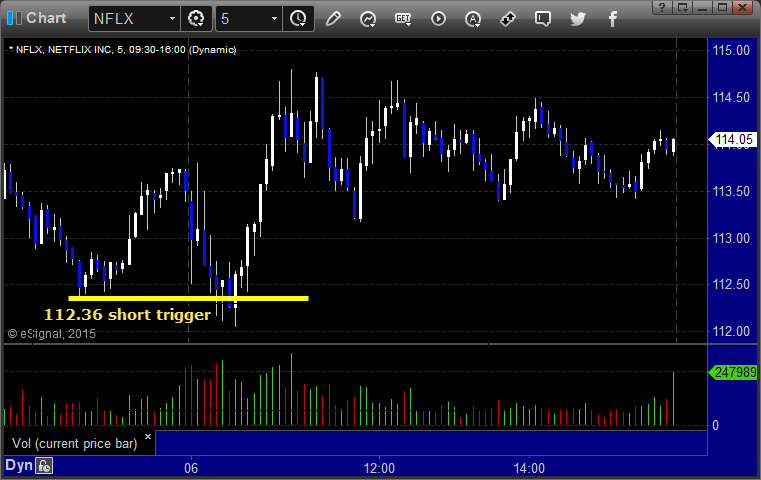Select the yellow short trigger line
This screenshot has width=761, height=480.
point(188,298)
